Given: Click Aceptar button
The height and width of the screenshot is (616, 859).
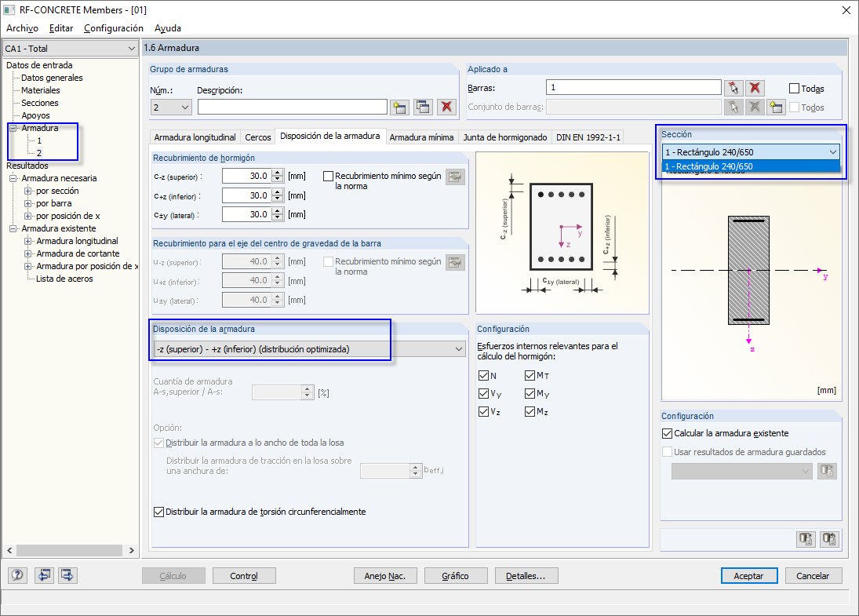Looking at the screenshot, I should [749, 575].
